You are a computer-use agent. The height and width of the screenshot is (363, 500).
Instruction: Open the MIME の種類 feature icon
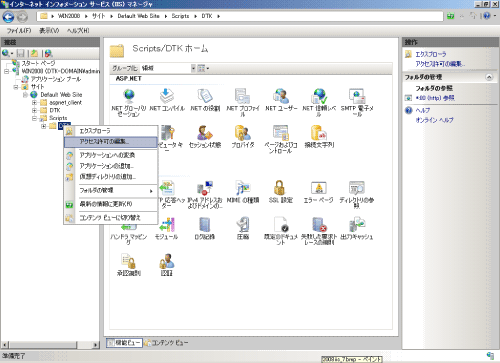click(243, 188)
